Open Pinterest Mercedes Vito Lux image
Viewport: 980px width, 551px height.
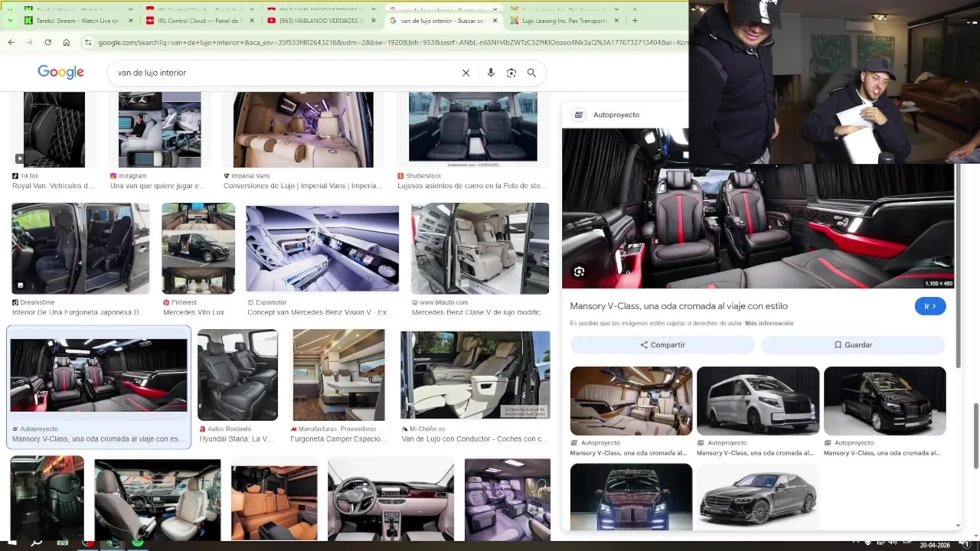(198, 249)
